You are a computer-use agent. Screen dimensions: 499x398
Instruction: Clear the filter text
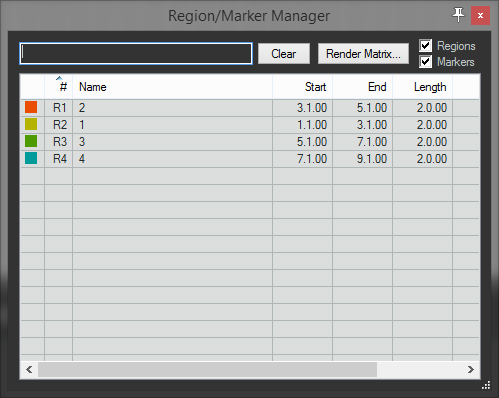pyautogui.click(x=284, y=53)
